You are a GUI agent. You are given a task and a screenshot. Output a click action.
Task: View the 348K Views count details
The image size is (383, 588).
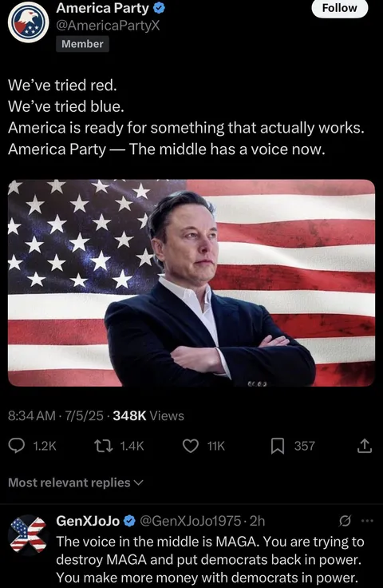click(x=148, y=415)
